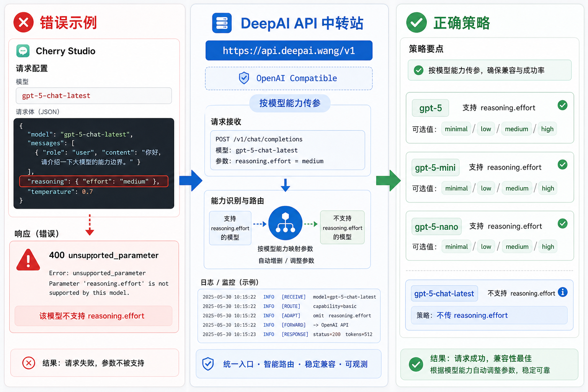Click the 400 unsupported_parameter heading
588x392 pixels.
[104, 255]
